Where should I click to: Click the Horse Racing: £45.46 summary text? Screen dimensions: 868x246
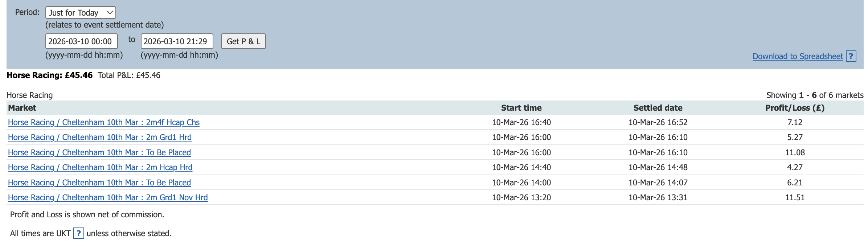(50, 75)
